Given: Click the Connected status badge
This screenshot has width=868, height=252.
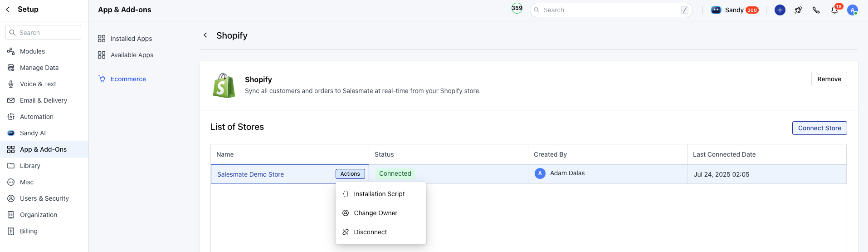Looking at the screenshot, I should [x=395, y=173].
